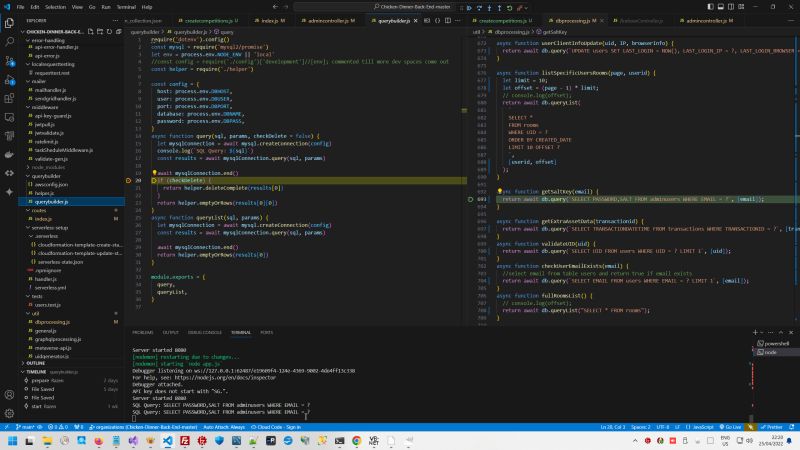Go back using the title bar arrow
The image size is (800, 450).
coord(276,7)
